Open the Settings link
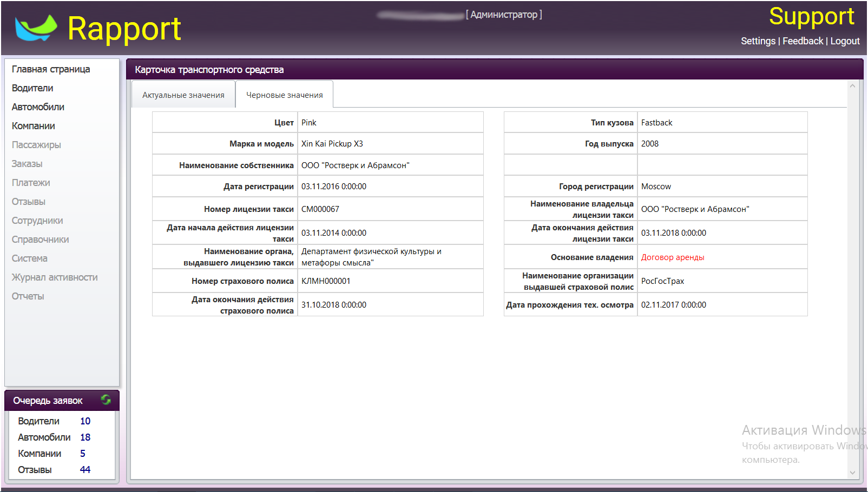This screenshot has width=868, height=492. coord(758,41)
